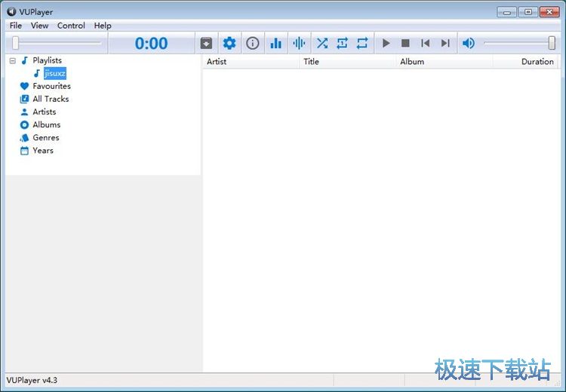Click the volume slider track
Screen dimensions: 566x392
(517, 44)
